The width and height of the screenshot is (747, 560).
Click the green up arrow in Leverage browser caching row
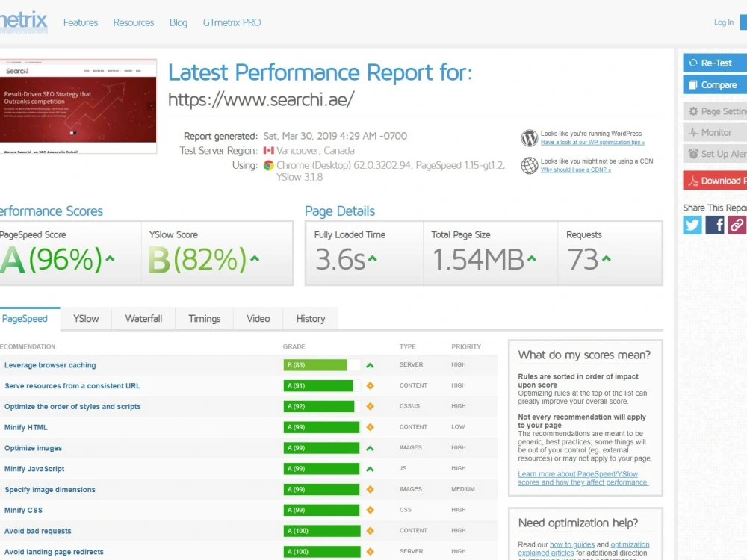(x=371, y=365)
